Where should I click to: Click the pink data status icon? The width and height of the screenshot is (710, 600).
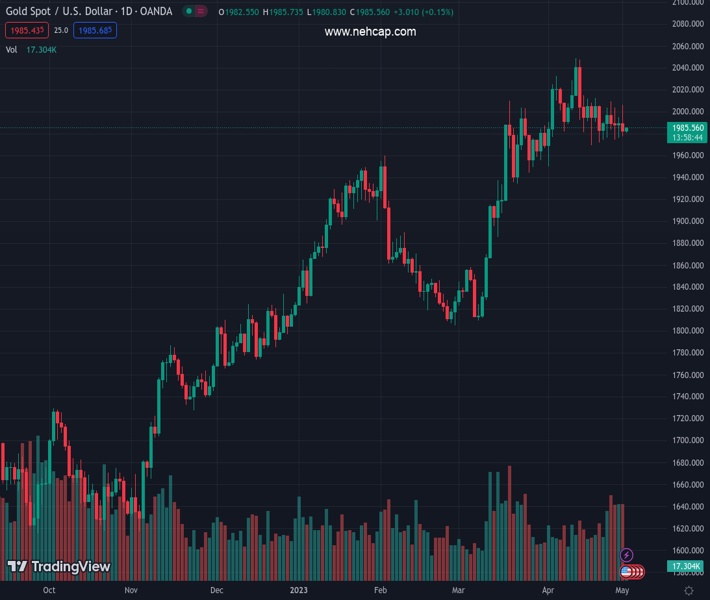[x=201, y=11]
